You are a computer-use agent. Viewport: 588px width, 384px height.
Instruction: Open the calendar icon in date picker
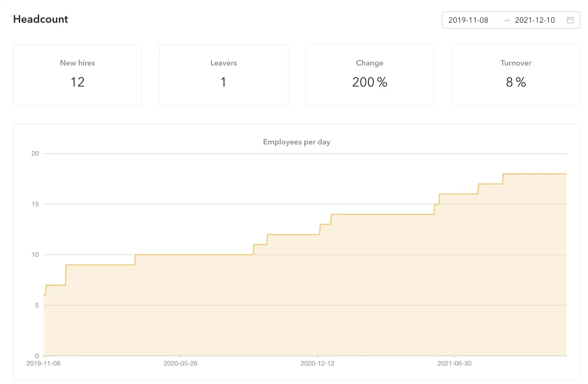570,20
